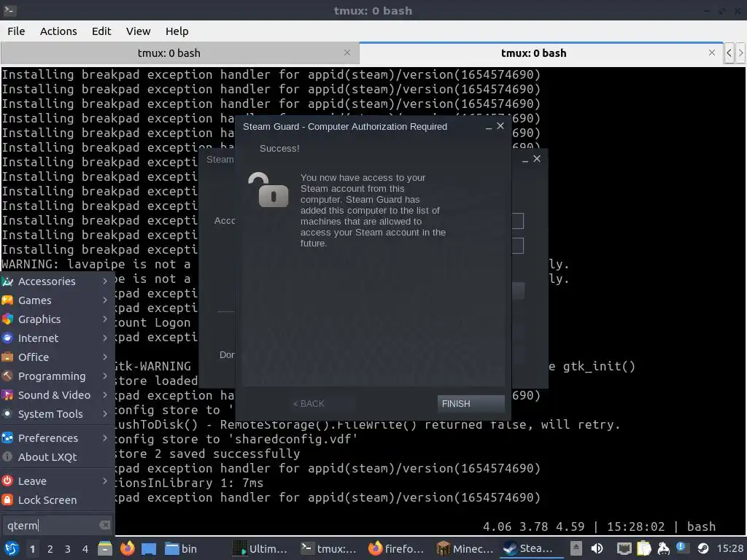
Task: Switch to virtual desktop 2
Action: [x=50, y=549]
